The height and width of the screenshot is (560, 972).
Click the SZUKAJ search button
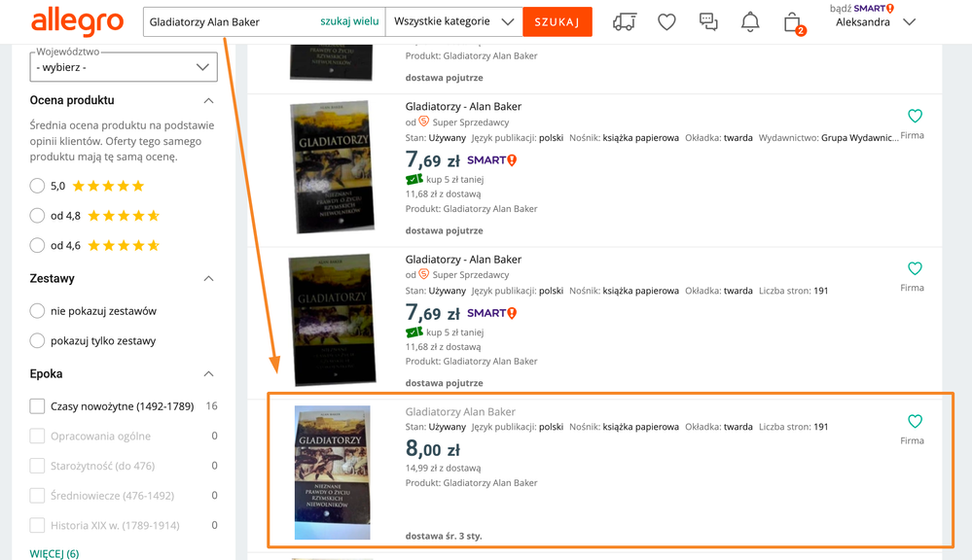(x=558, y=21)
